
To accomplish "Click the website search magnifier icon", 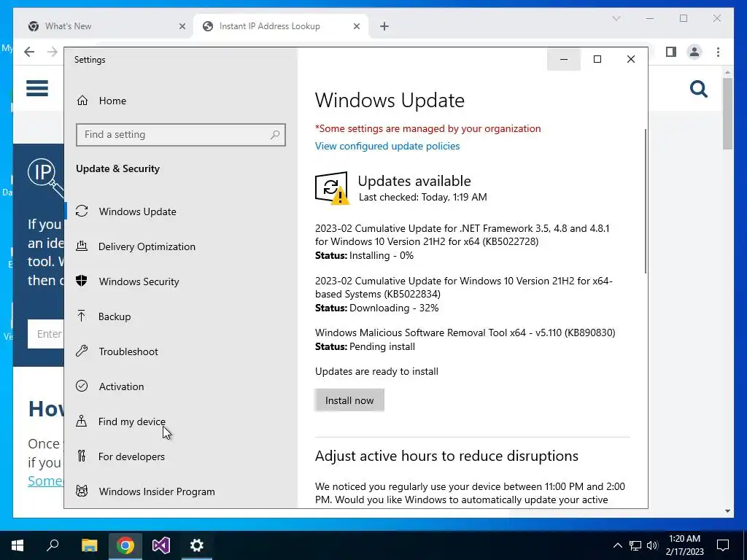I will [x=698, y=89].
